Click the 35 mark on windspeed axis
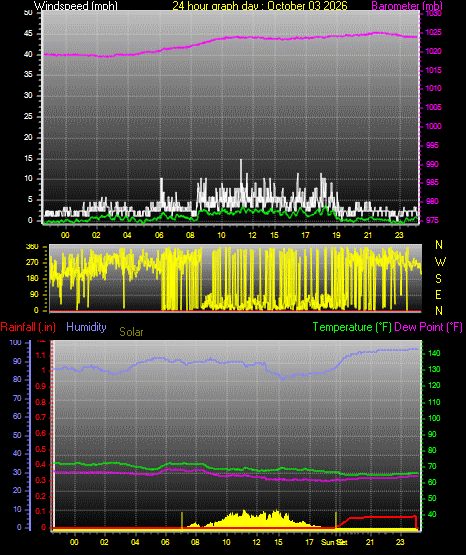Screen dimensions: 466x555 28,74
